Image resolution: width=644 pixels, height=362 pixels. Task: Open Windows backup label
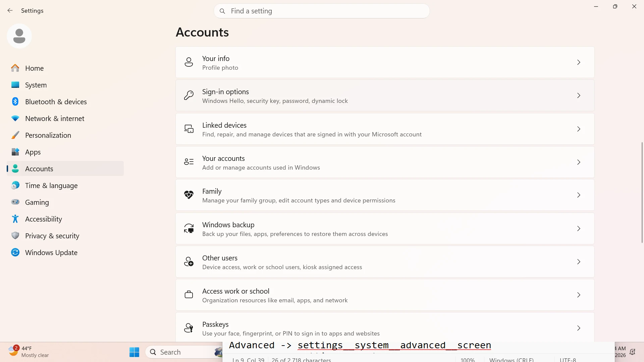point(228,225)
